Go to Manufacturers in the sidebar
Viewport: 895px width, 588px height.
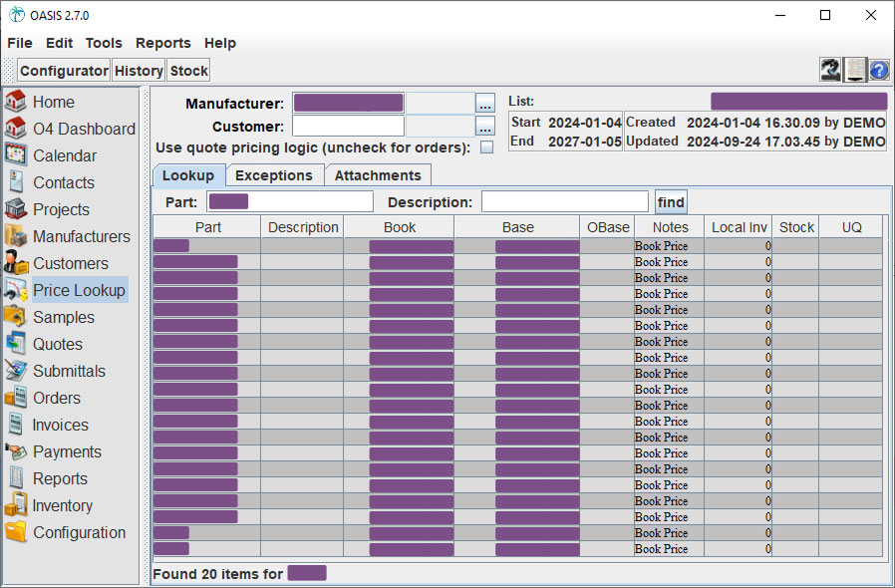point(81,236)
